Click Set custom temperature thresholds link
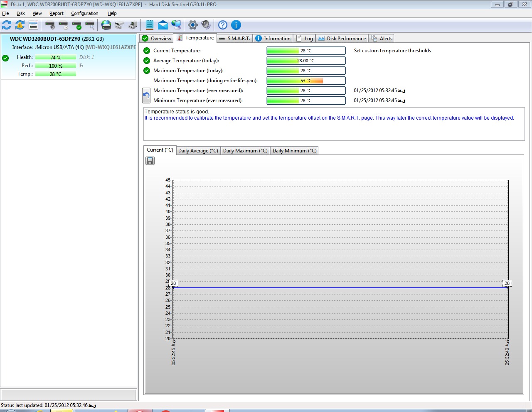532x412 pixels. point(392,51)
